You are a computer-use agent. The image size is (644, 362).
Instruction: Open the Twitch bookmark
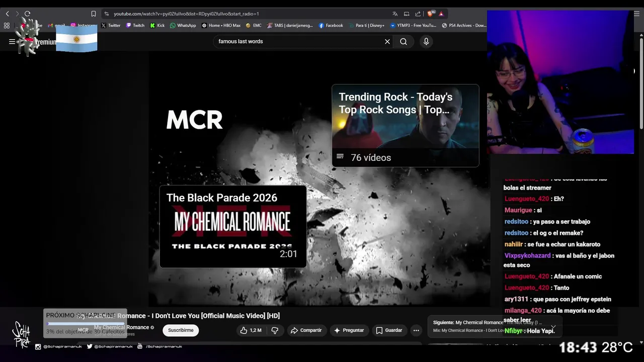135,25
